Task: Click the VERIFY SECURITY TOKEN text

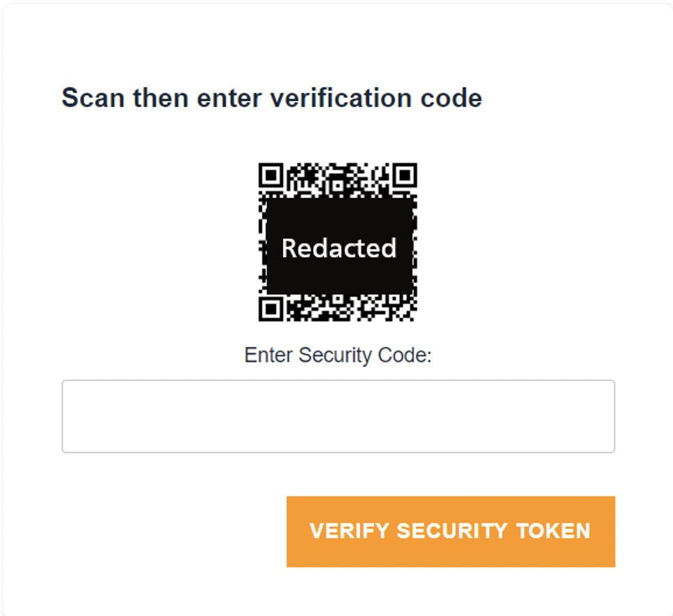Action: coord(451,530)
